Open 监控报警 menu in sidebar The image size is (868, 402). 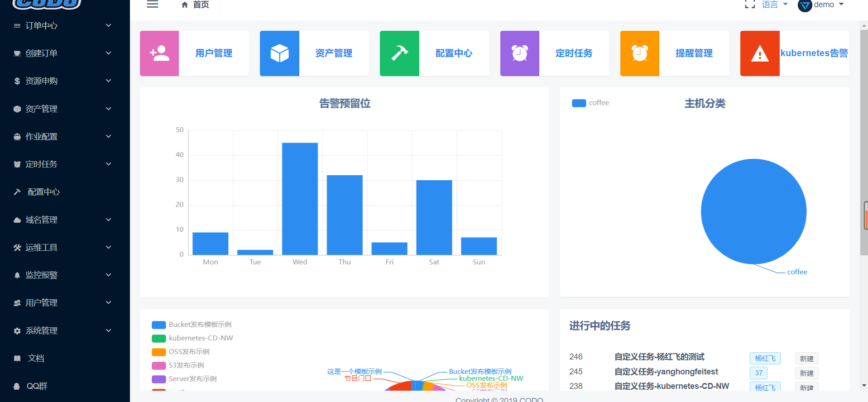pos(65,275)
